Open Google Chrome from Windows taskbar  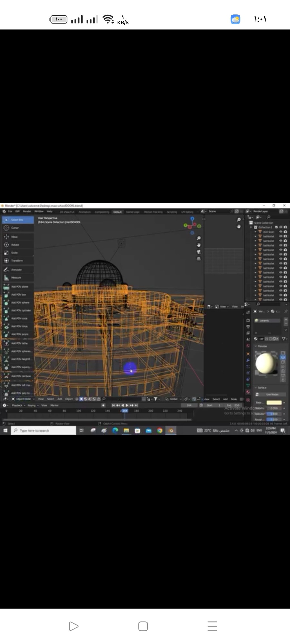160,430
